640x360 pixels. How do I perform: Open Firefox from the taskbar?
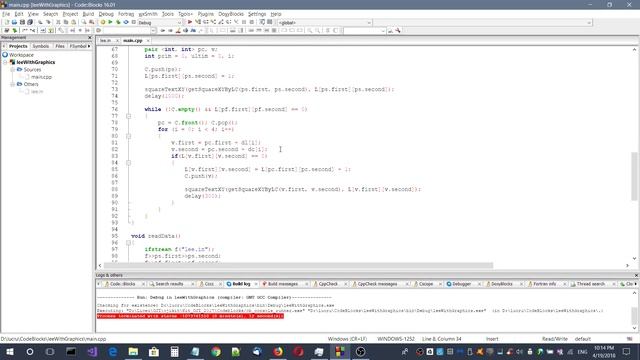point(278,351)
